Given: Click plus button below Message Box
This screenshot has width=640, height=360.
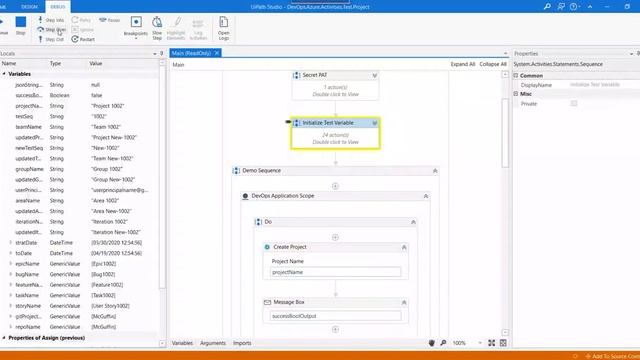Looking at the screenshot, I should tap(335, 329).
